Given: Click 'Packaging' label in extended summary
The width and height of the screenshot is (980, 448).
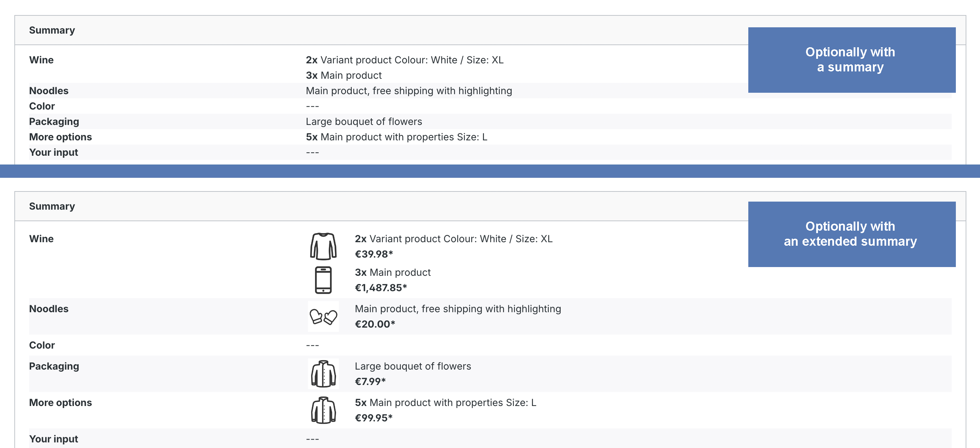Looking at the screenshot, I should (54, 366).
